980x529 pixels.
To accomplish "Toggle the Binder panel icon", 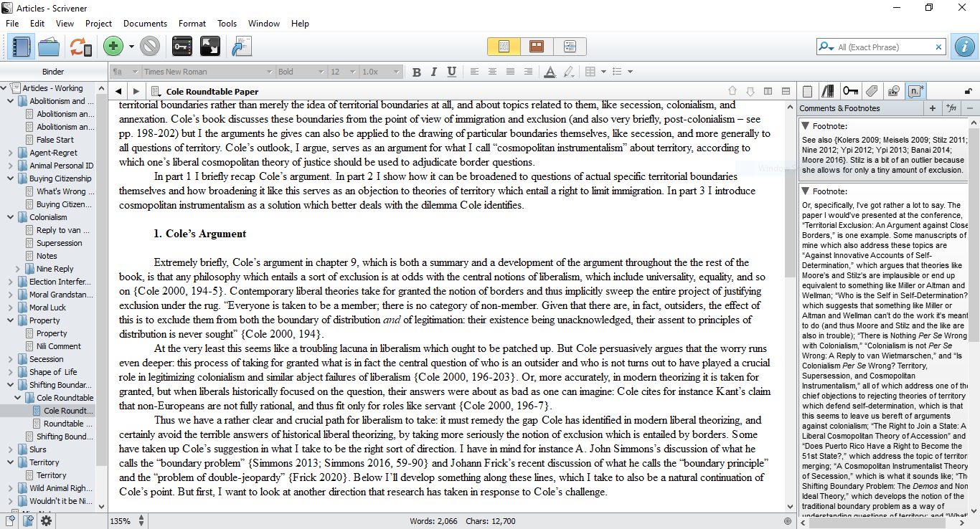I will coord(20,47).
